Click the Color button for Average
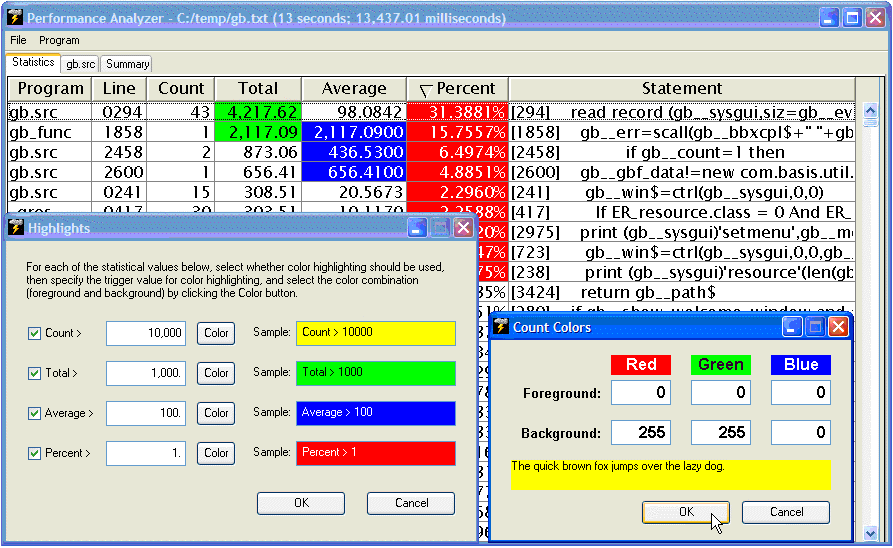This screenshot has height=548, width=893. 216,412
